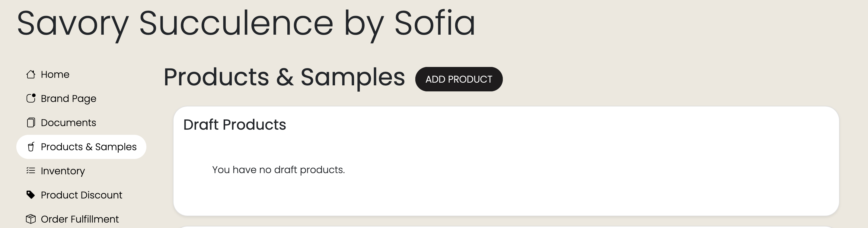This screenshot has width=868, height=228.
Task: Click the Products & Samples cup icon
Action: click(x=31, y=147)
